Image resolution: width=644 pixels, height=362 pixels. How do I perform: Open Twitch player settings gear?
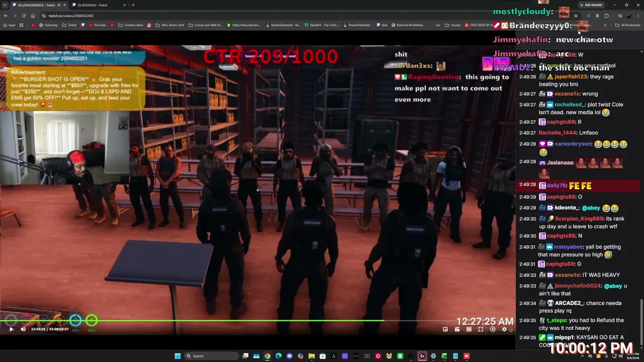(504, 329)
